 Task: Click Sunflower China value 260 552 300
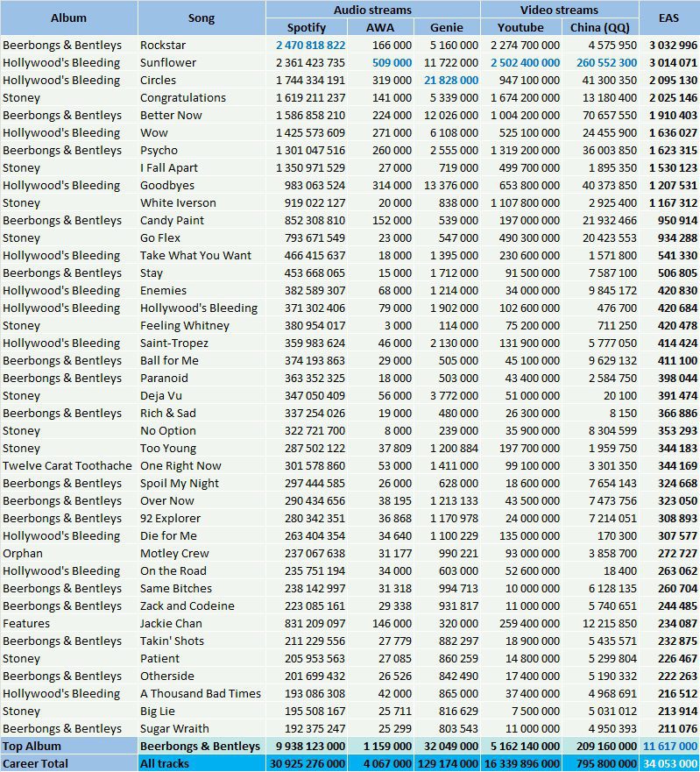tap(606, 63)
